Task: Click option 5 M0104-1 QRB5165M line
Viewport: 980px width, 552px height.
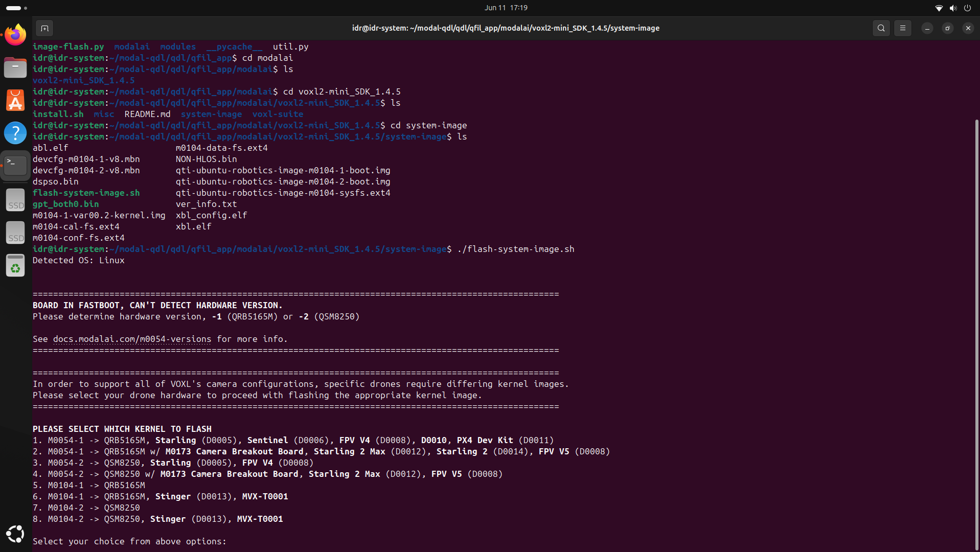Action: pos(88,485)
